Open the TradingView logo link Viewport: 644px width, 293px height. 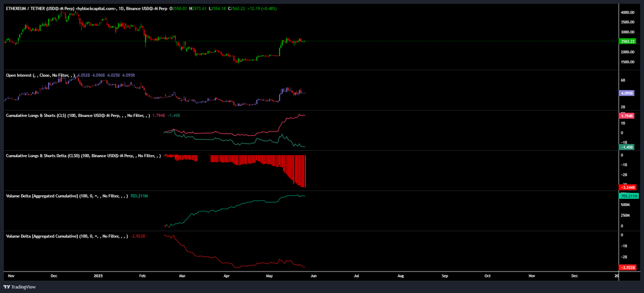click(20, 287)
